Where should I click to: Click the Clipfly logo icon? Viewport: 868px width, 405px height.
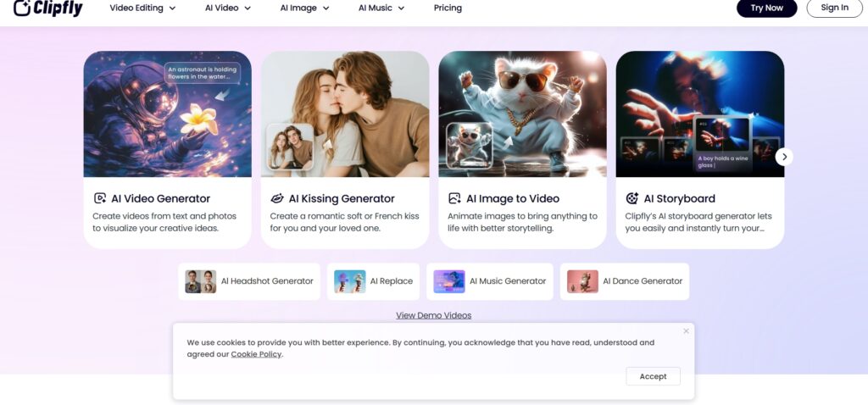click(22, 8)
